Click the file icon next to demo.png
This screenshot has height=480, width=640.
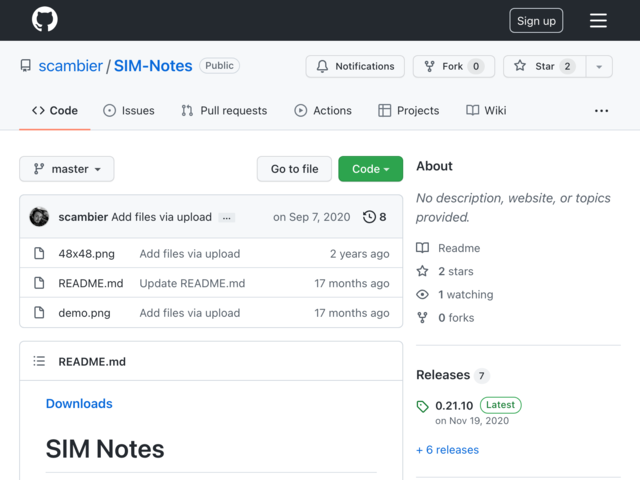39,313
